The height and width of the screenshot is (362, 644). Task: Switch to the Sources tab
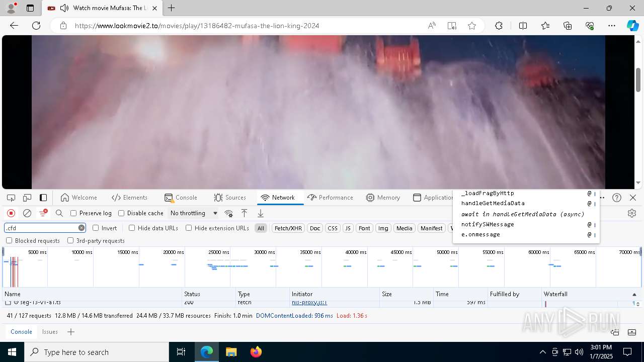230,198
